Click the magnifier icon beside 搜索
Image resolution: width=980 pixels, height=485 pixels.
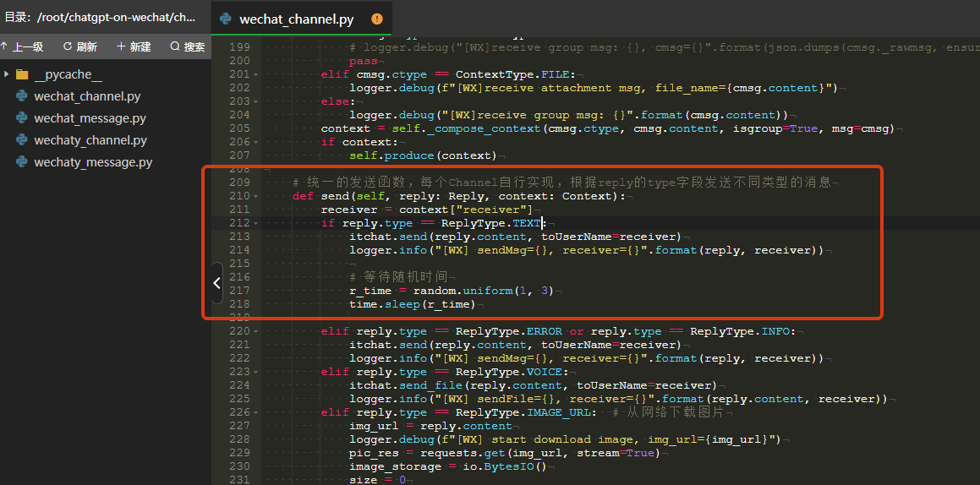pyautogui.click(x=175, y=46)
